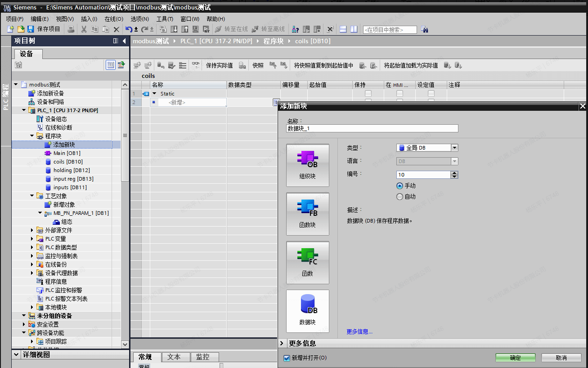Click the Upload from device icon
Image resolution: width=588 pixels, height=368 pixels.
(x=185, y=29)
